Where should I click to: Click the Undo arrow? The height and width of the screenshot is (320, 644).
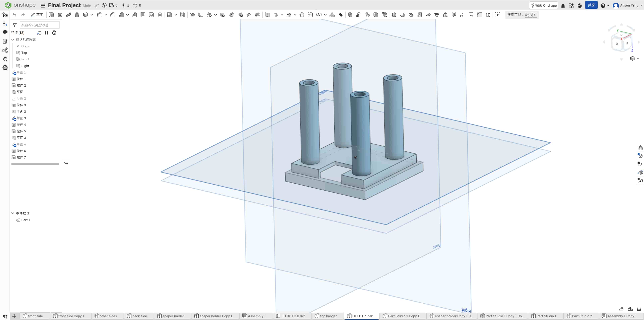[14, 15]
